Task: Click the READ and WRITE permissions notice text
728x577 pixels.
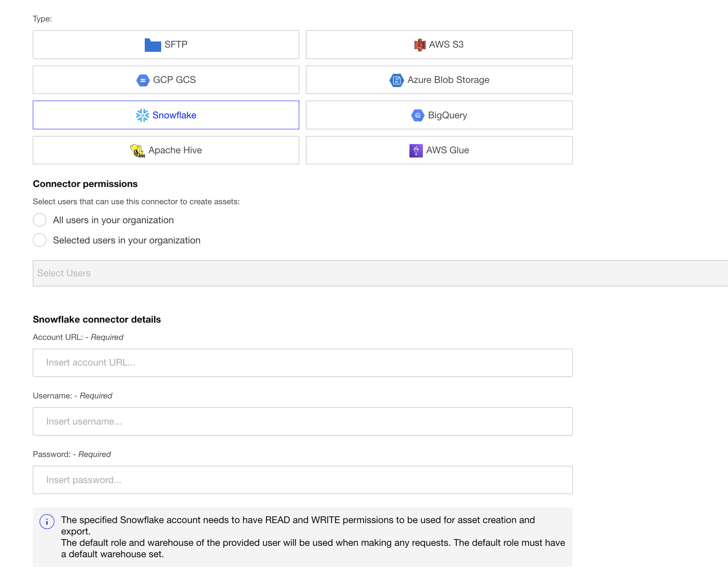Action: [x=313, y=537]
